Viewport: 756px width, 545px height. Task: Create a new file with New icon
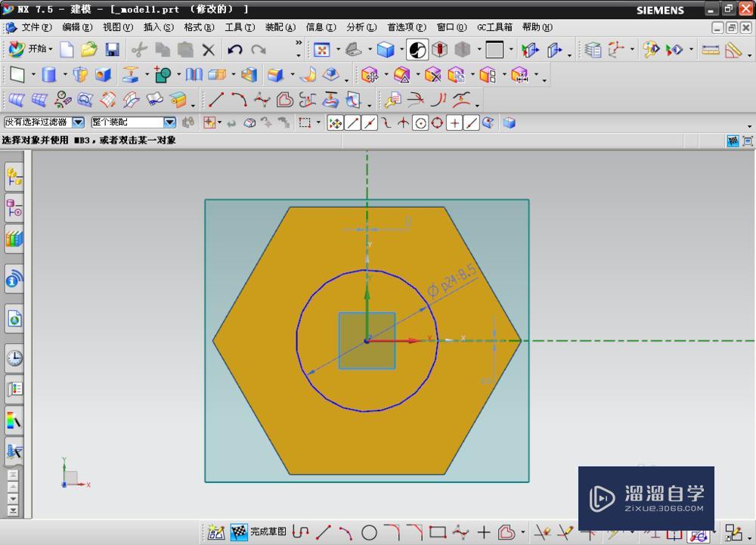point(67,49)
